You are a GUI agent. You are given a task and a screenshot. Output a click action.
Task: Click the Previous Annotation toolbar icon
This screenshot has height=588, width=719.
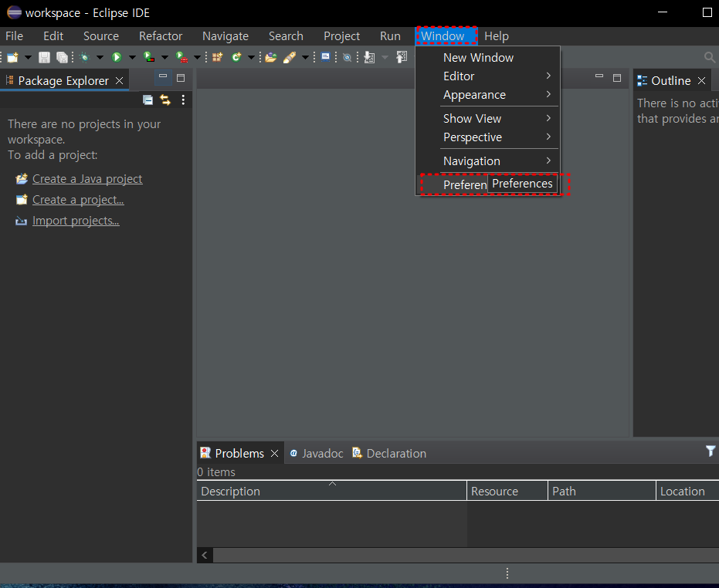click(x=402, y=57)
